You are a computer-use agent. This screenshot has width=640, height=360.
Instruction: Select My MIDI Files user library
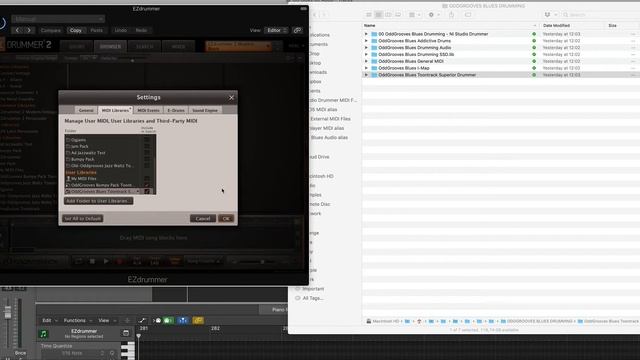(84, 179)
